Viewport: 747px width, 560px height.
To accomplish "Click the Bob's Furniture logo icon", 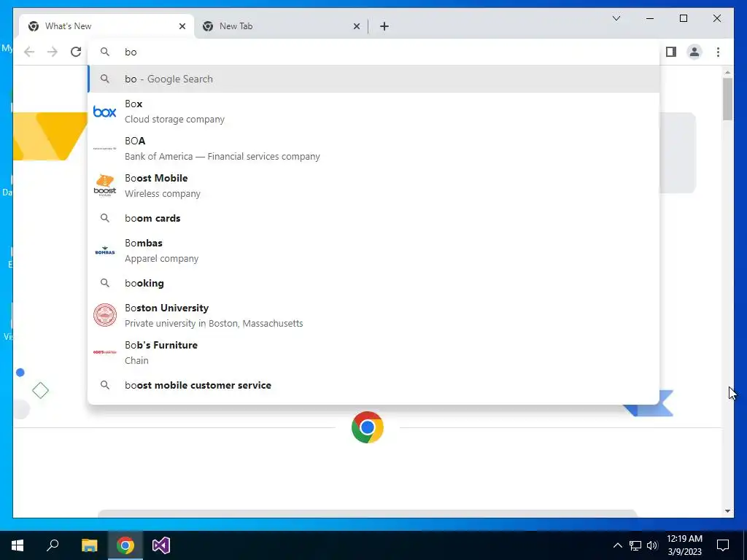I will [105, 352].
